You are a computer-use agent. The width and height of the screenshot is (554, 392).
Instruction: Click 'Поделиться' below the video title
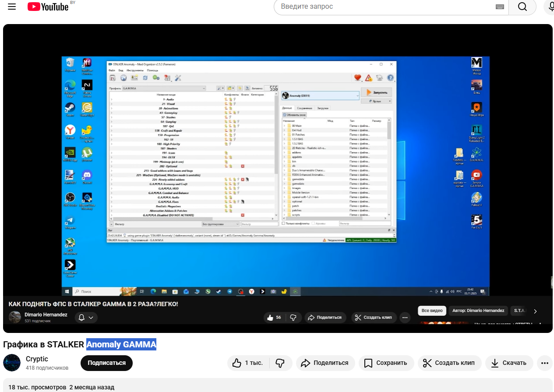(325, 363)
